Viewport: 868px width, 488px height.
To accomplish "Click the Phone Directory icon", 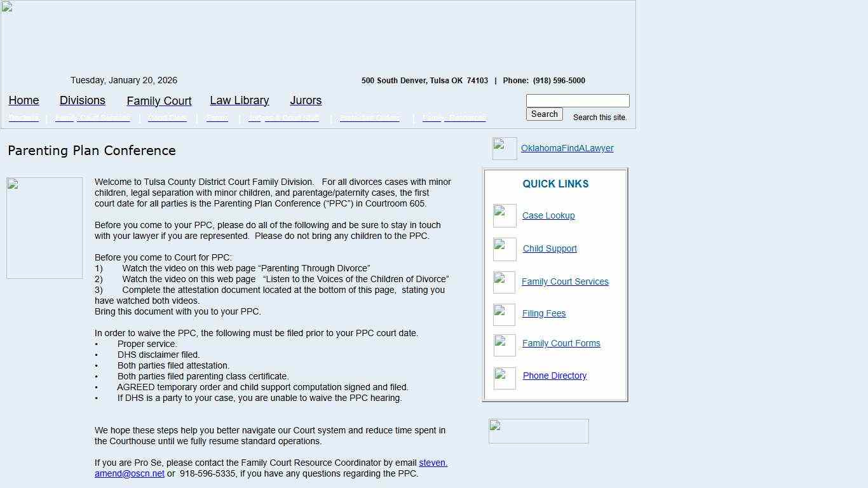I will click(x=503, y=378).
